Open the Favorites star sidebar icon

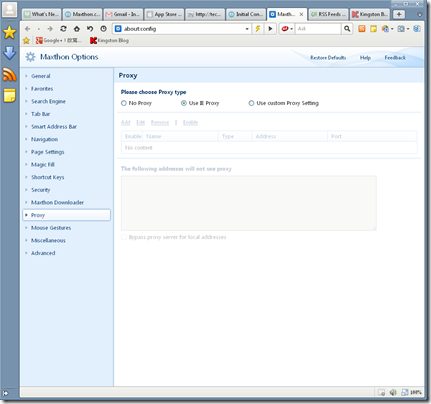click(9, 32)
